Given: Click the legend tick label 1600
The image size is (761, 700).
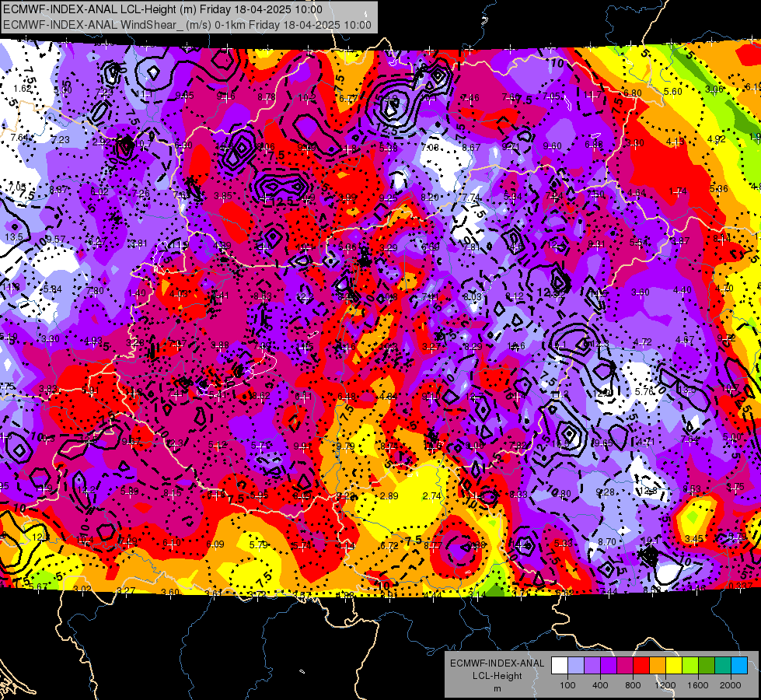Looking at the screenshot, I should point(697,685).
